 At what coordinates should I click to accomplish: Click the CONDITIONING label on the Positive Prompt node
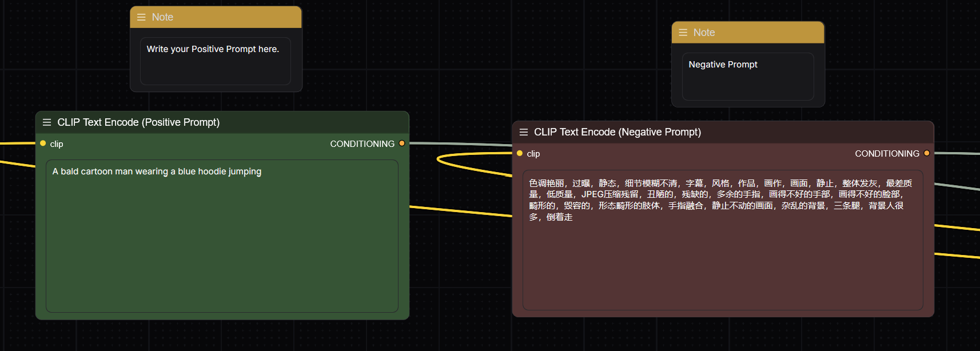point(362,144)
